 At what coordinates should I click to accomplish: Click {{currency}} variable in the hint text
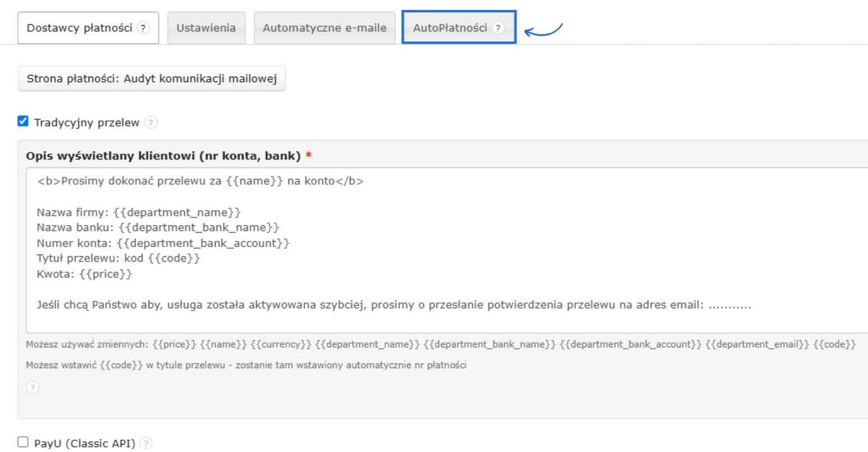(x=281, y=345)
